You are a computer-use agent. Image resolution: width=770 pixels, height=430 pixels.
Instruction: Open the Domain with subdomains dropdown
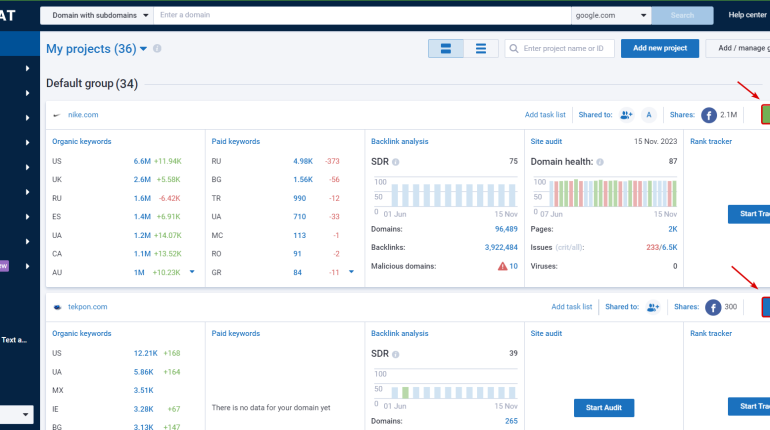point(97,15)
